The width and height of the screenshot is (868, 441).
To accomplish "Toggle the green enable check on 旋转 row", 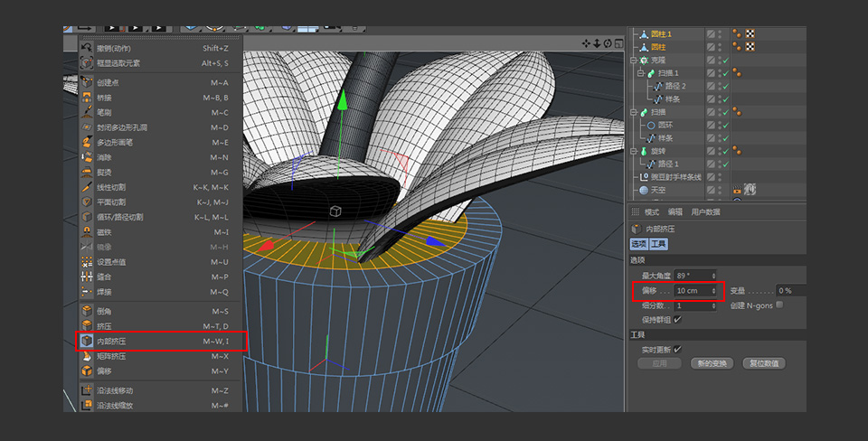I will tap(726, 151).
